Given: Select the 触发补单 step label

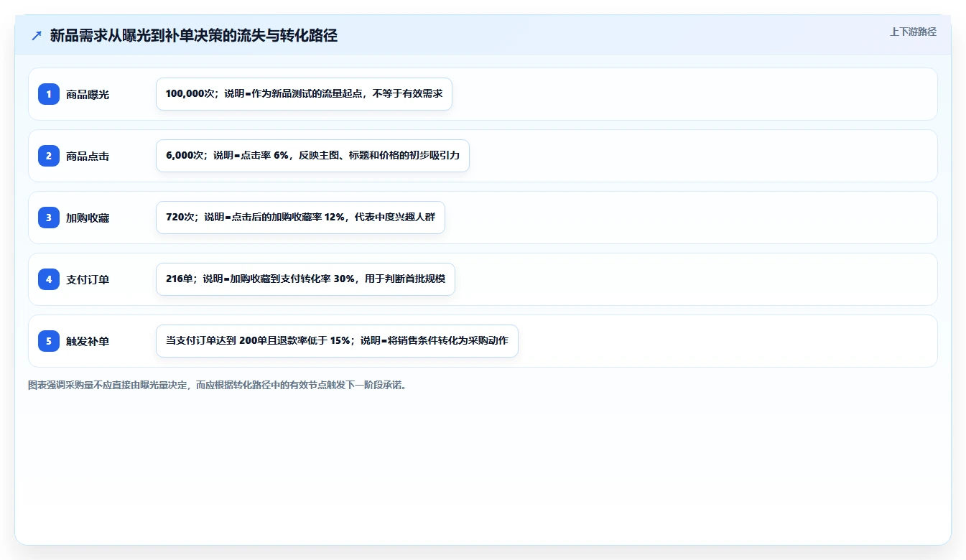Looking at the screenshot, I should click(x=88, y=341).
